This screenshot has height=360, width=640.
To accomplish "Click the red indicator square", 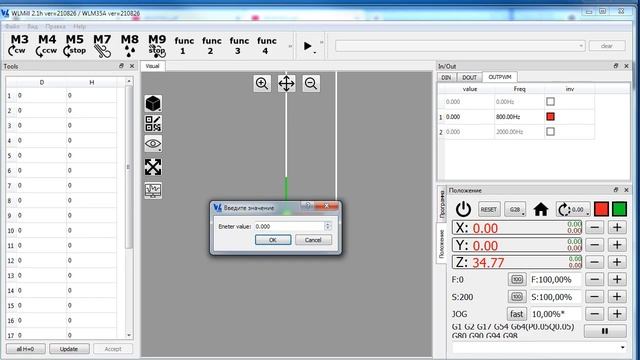I will pos(601,209).
